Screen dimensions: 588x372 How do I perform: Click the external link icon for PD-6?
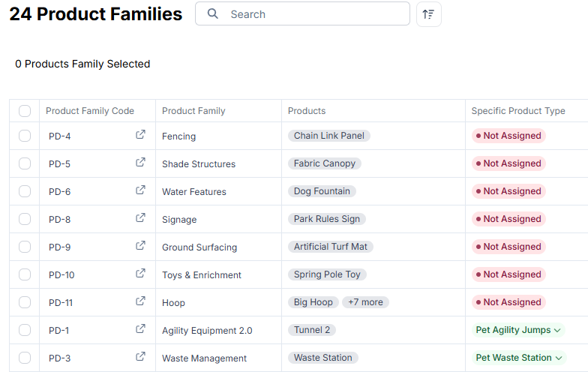(140, 190)
